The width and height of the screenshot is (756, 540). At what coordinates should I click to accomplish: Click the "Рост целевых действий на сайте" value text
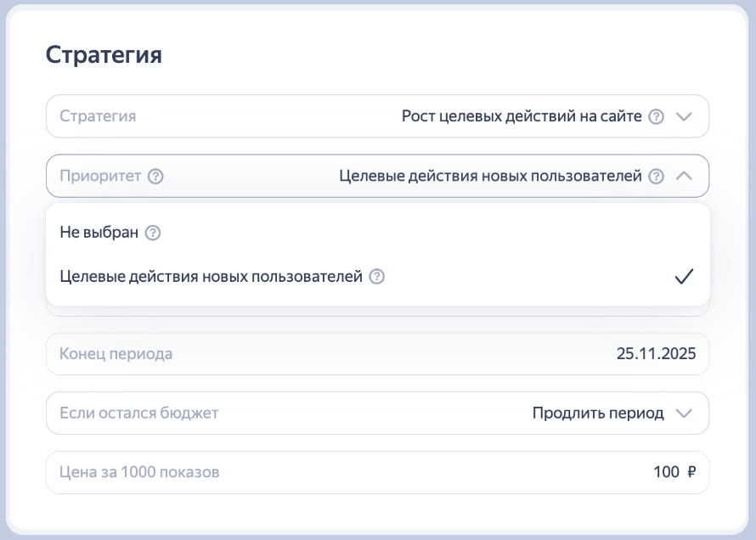coord(522,117)
